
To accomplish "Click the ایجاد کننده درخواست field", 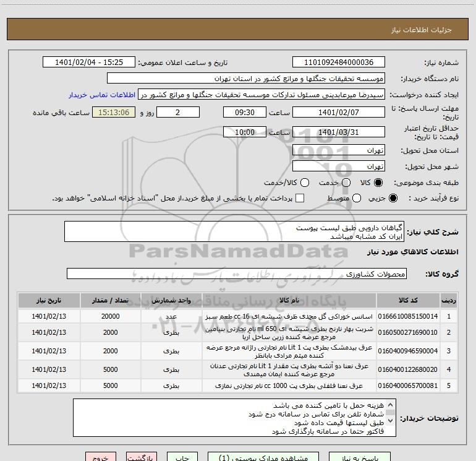I will pyautogui.click(x=261, y=95).
